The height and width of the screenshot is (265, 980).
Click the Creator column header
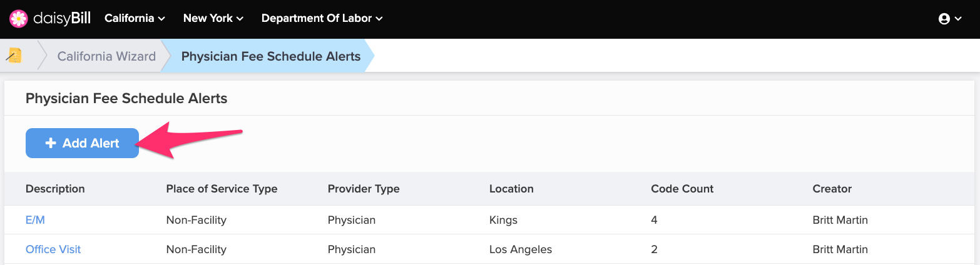pyautogui.click(x=832, y=189)
